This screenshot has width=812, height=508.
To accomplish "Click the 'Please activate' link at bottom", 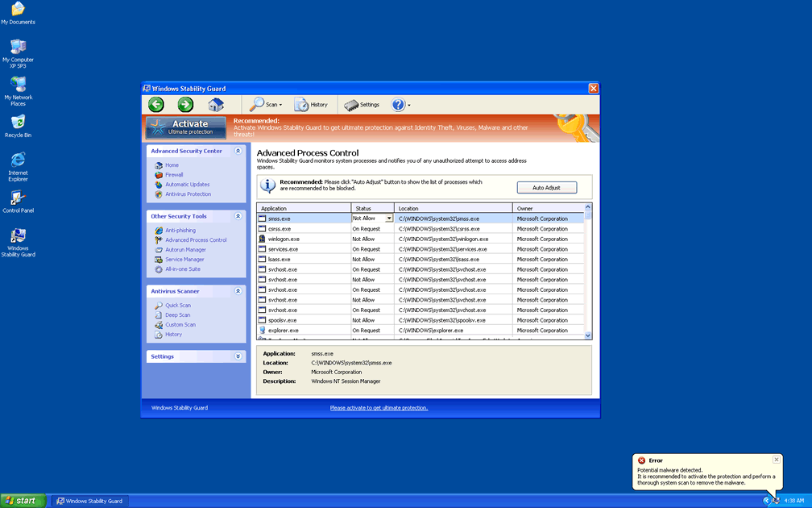I will point(379,408).
